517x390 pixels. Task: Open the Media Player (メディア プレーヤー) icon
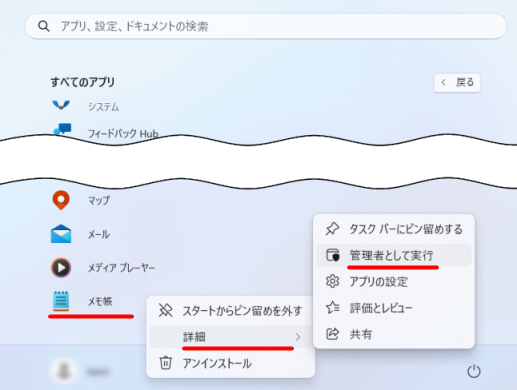pyautogui.click(x=61, y=267)
